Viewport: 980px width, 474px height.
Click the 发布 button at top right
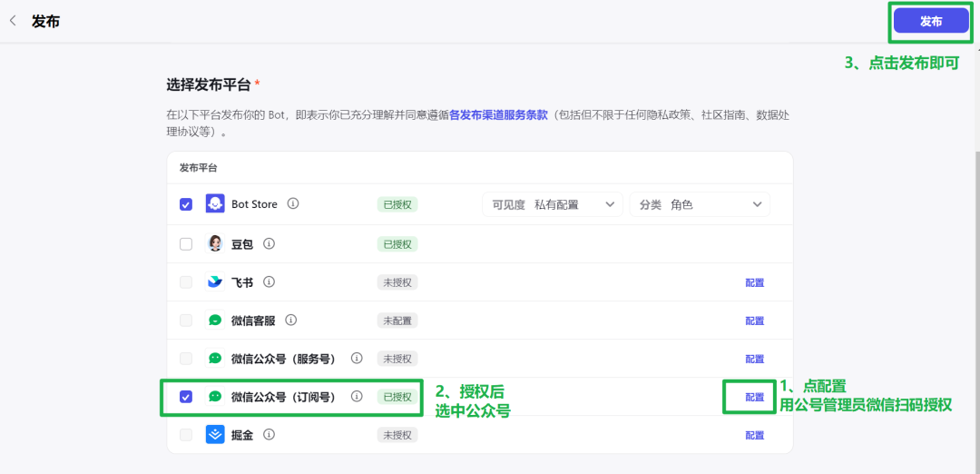931,21
